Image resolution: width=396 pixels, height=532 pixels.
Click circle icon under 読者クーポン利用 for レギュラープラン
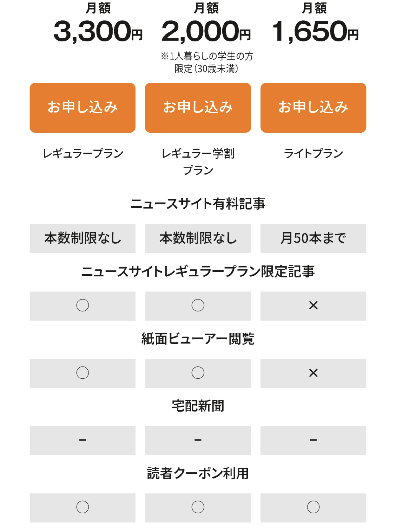82,507
